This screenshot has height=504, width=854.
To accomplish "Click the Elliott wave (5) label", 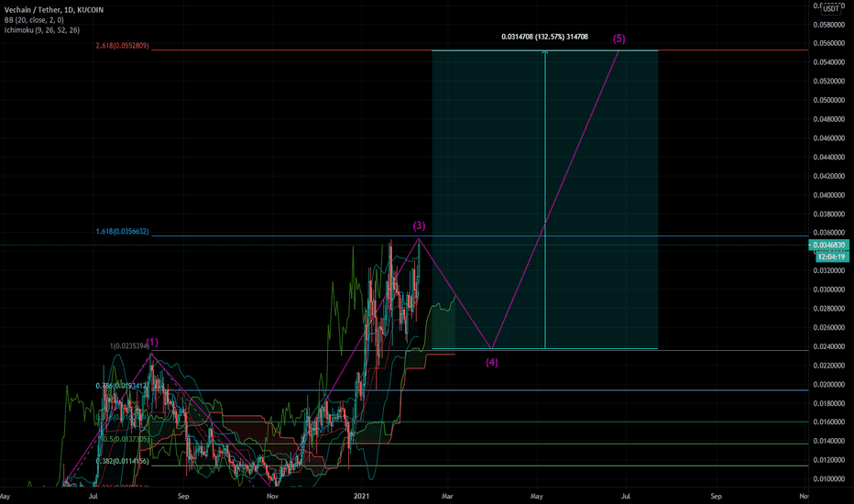I will [x=619, y=38].
